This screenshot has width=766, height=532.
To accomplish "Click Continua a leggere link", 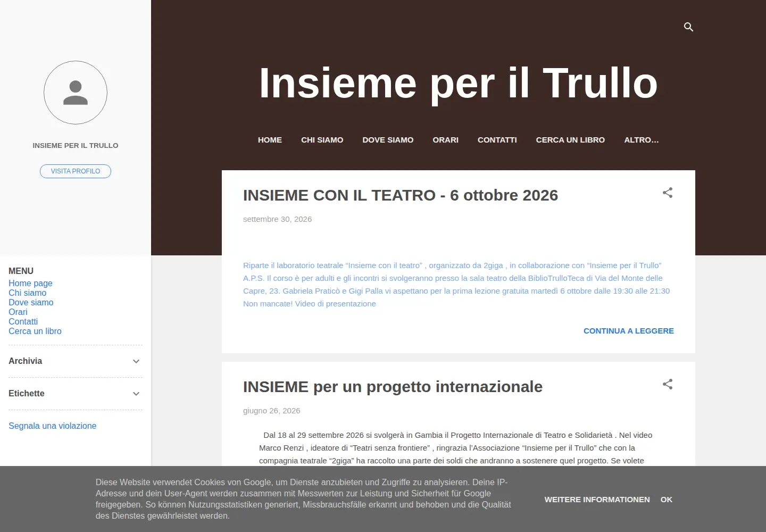I will (629, 331).
